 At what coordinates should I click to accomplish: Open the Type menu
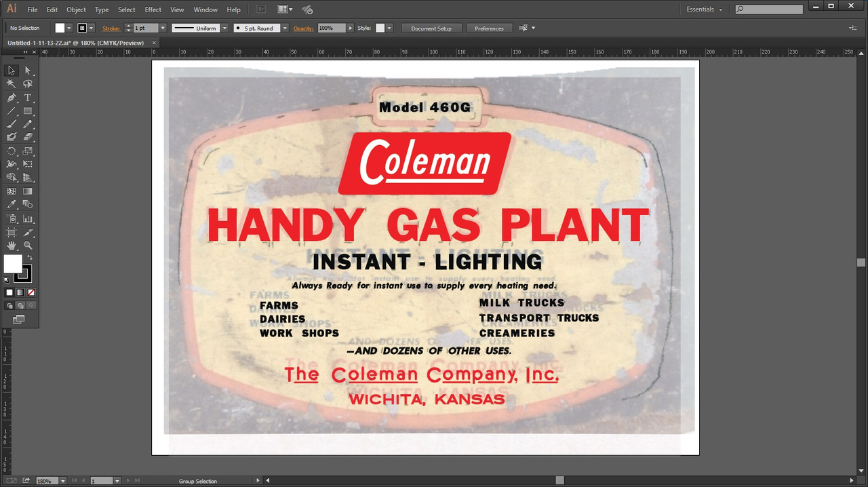tap(102, 9)
